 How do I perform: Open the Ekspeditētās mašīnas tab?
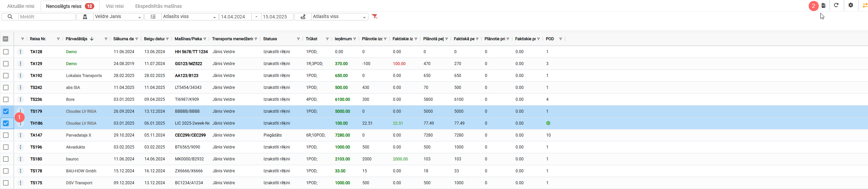(158, 6)
